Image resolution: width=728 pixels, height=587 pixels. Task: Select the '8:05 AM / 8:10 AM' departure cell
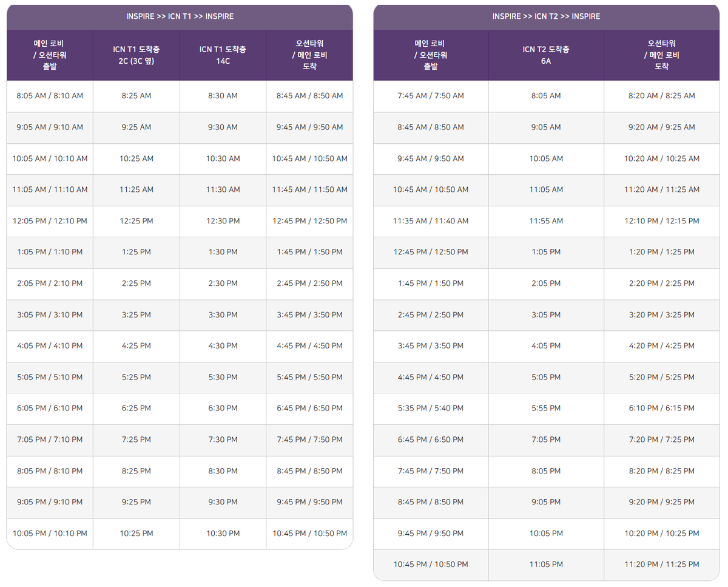click(x=50, y=96)
